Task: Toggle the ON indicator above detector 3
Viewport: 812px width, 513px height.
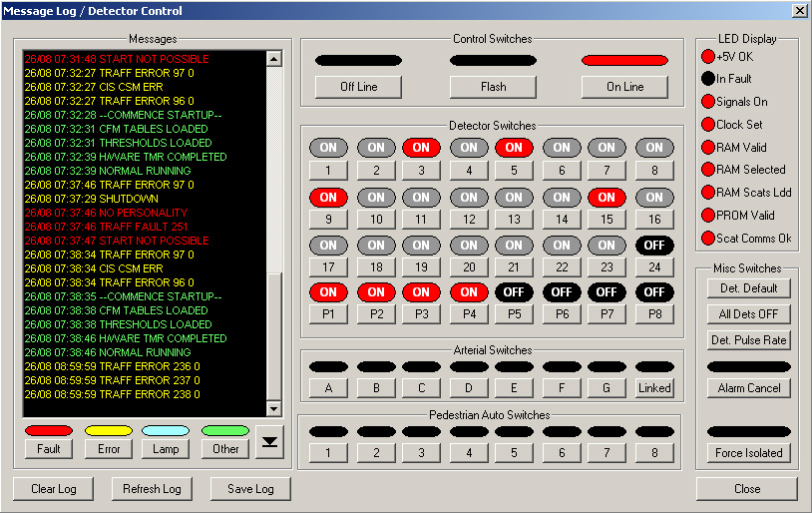Action: coord(421,148)
